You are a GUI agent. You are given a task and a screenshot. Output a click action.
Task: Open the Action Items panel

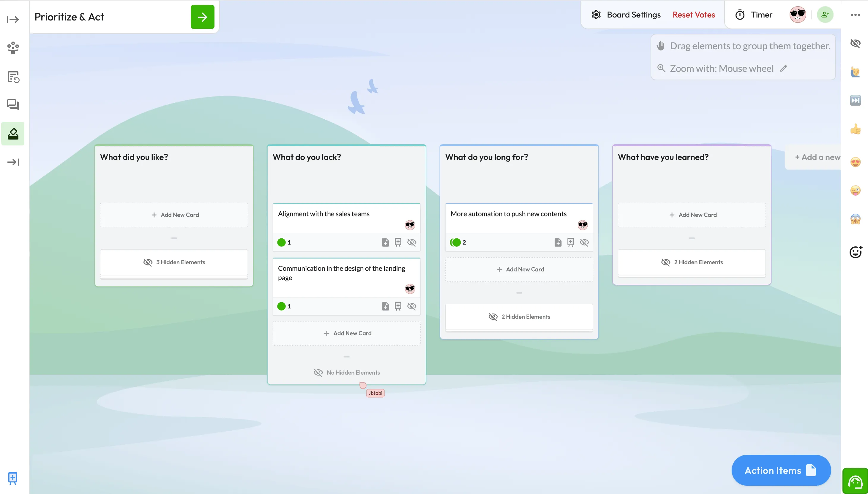tap(780, 470)
